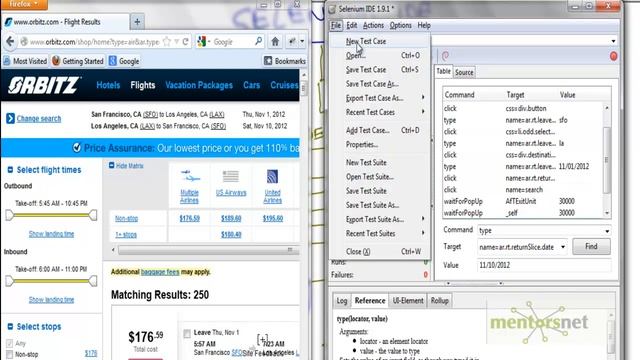The height and width of the screenshot is (360, 640).
Task: Click the Price Assurance checkmark icon
Action: coord(77,147)
